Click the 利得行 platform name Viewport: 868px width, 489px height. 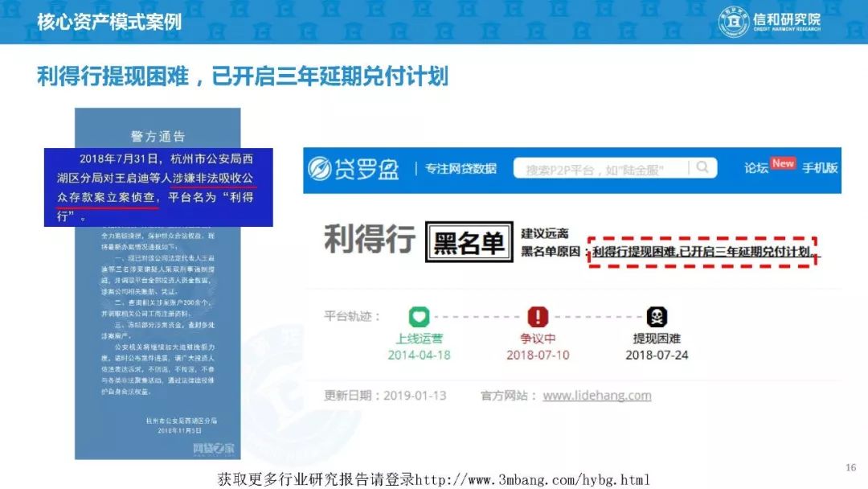tap(369, 240)
